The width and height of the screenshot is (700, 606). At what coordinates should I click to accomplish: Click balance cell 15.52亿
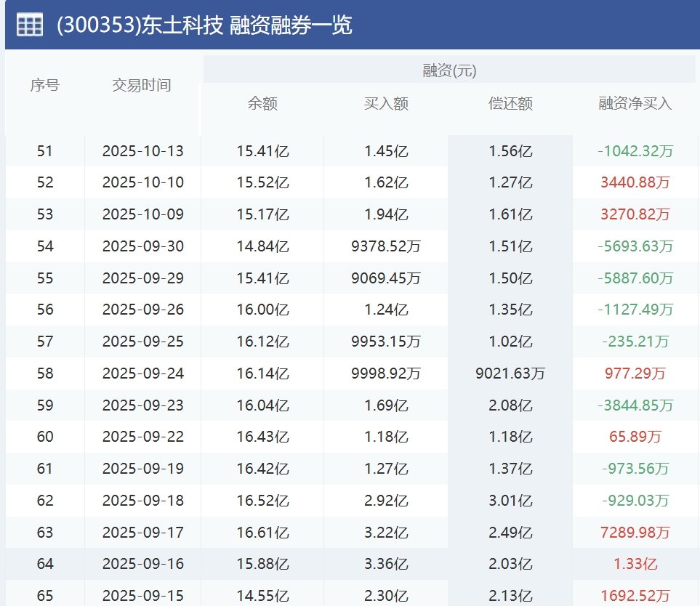[x=262, y=182]
